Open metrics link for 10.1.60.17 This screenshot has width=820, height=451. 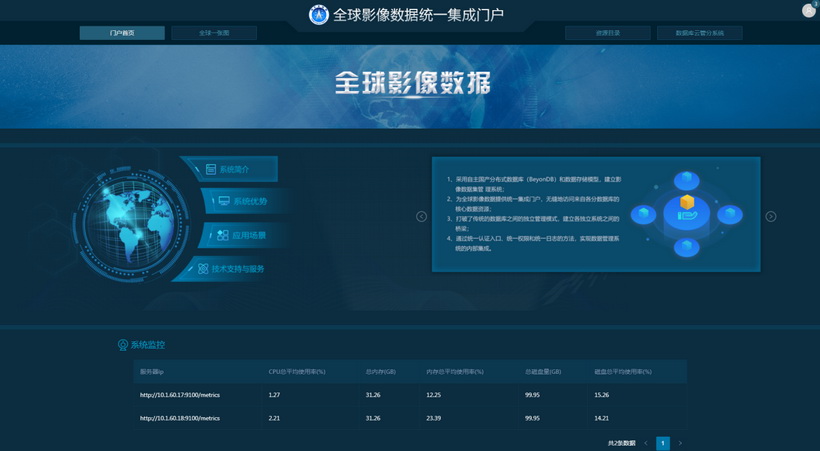(x=180, y=395)
